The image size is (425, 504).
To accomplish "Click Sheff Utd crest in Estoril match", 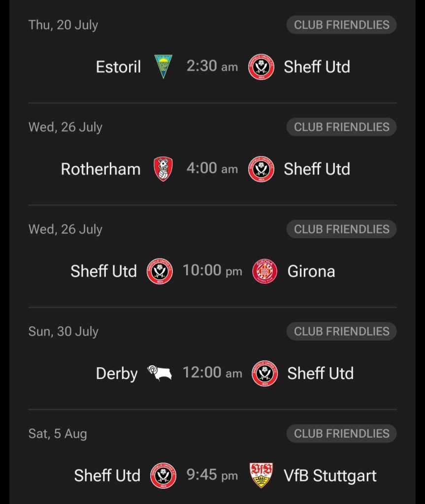I will [x=261, y=67].
